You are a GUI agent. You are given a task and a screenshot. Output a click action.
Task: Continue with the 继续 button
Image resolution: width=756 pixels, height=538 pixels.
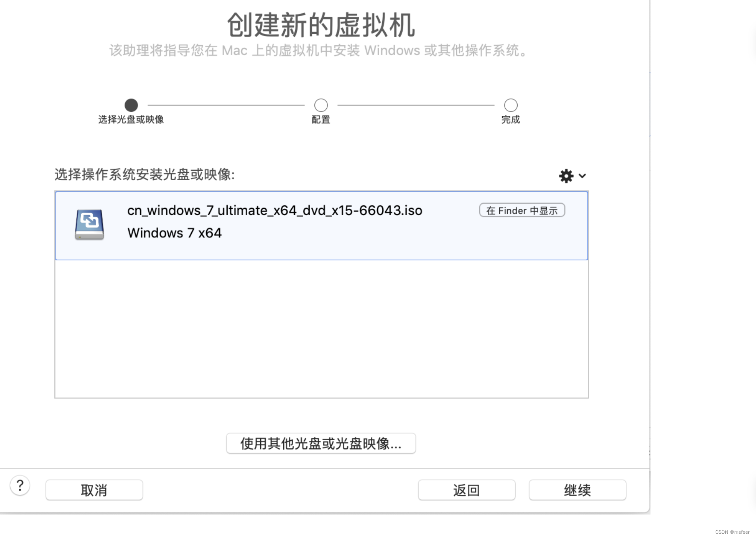[577, 490]
